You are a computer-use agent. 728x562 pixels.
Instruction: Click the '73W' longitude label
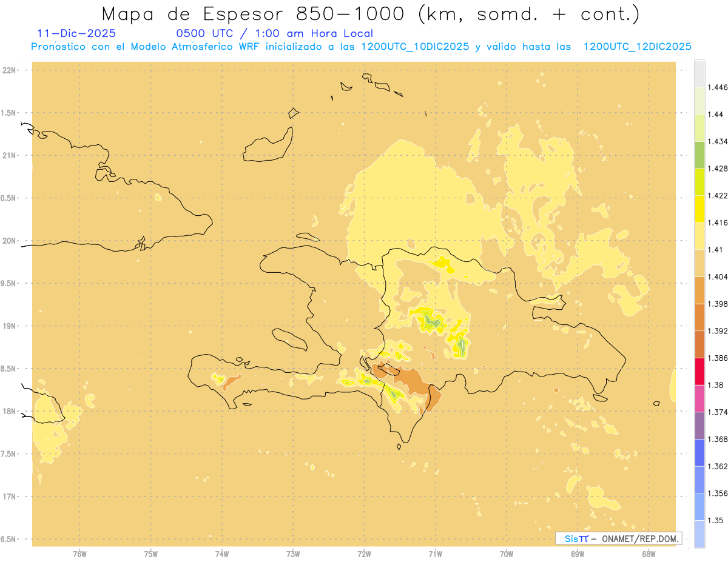pyautogui.click(x=293, y=554)
